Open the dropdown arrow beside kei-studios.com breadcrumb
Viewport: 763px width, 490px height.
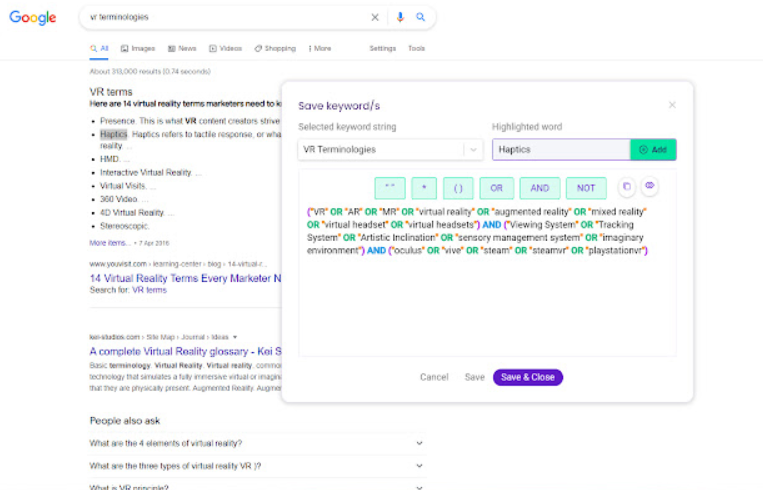coord(235,337)
